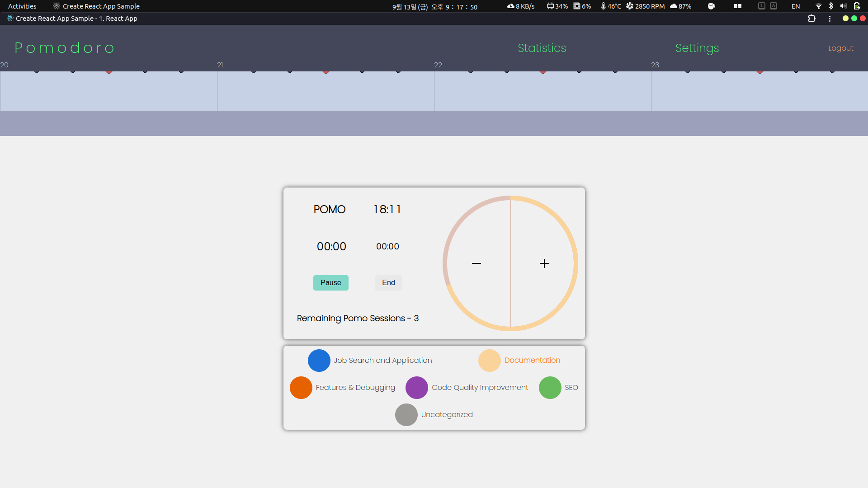Open the three-dot window menu
868x488 pixels.
point(830,19)
